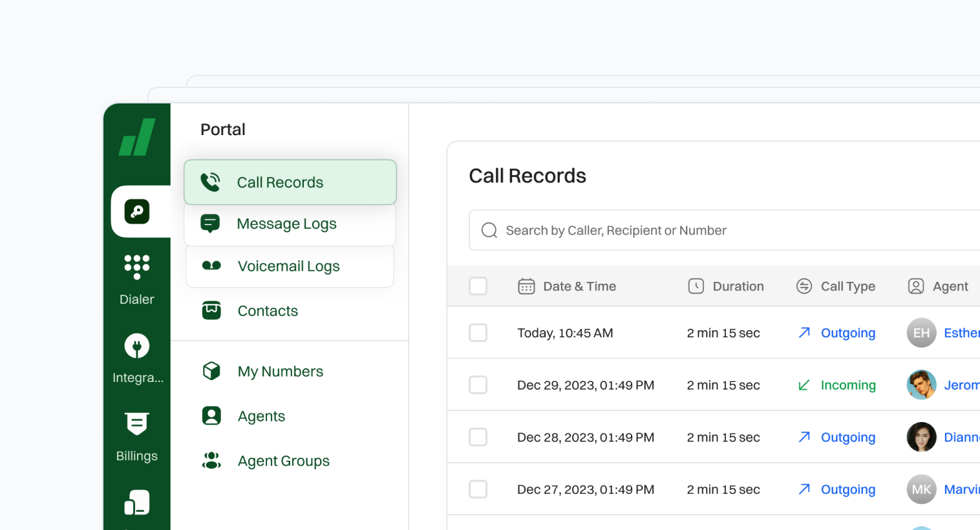Toggle the select-all checkbox in table header
Viewport: 980px width, 530px height.
[478, 286]
